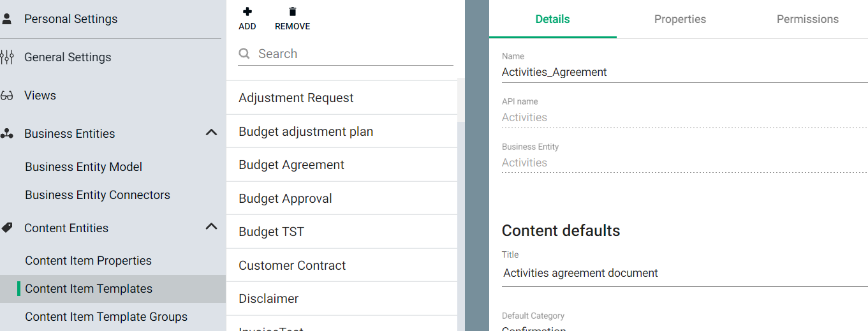868x331 pixels.
Task: Go to Content Item Template Groups
Action: click(x=106, y=317)
